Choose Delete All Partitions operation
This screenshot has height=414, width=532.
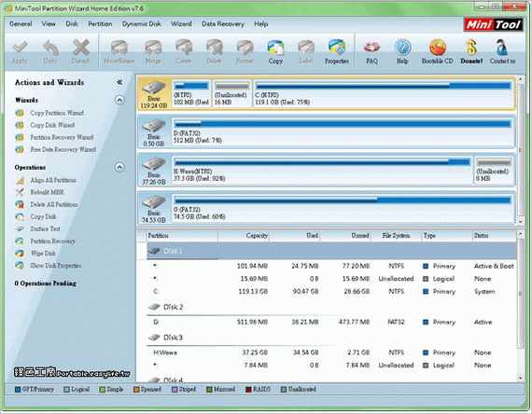[x=54, y=204]
